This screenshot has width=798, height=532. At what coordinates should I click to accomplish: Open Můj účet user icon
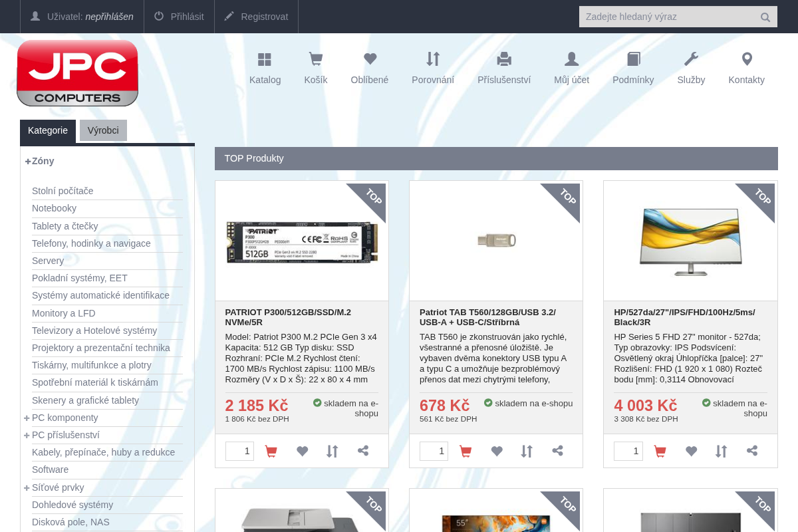[572, 60]
